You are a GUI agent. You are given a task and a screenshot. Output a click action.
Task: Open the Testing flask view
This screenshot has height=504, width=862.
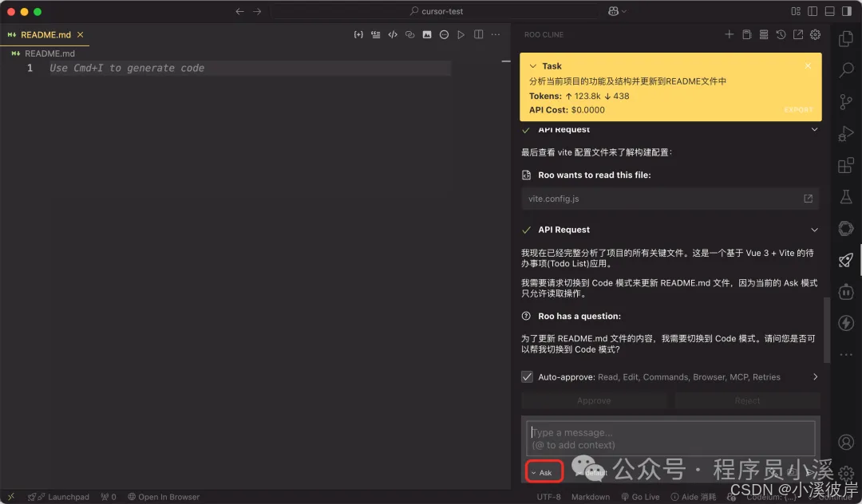846,196
